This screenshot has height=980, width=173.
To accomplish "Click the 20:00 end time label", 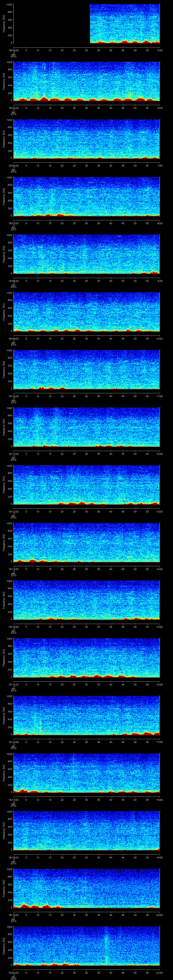I will tap(159, 915).
